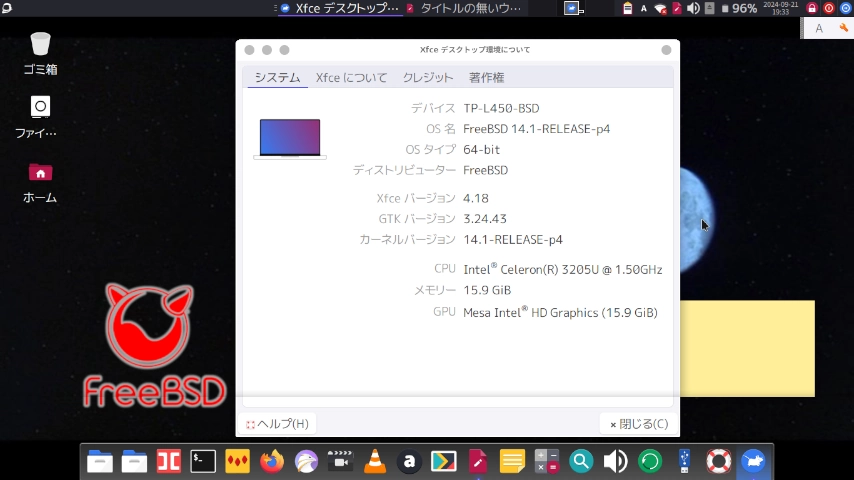
Task: Click the blue Xfce mouse dock icon
Action: click(x=753, y=461)
